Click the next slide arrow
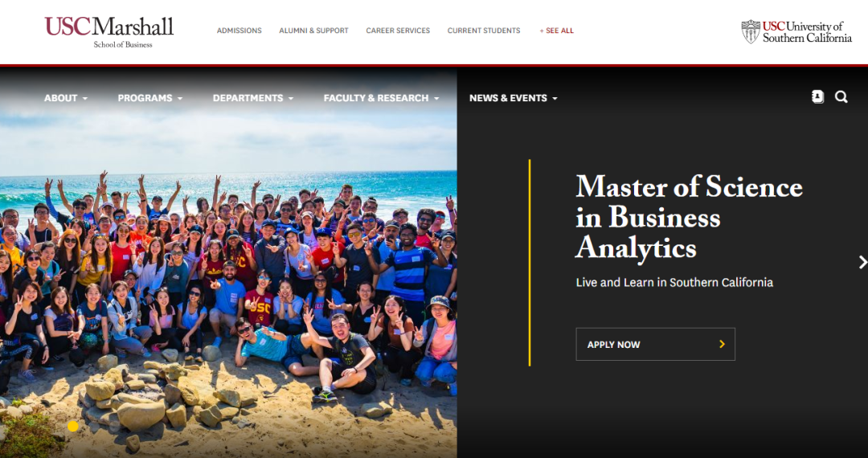 (x=862, y=262)
